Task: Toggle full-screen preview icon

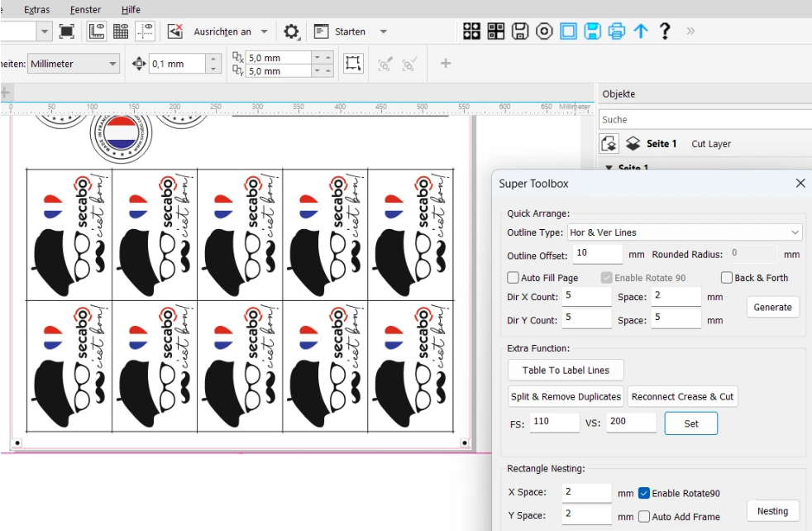Action: click(x=67, y=31)
